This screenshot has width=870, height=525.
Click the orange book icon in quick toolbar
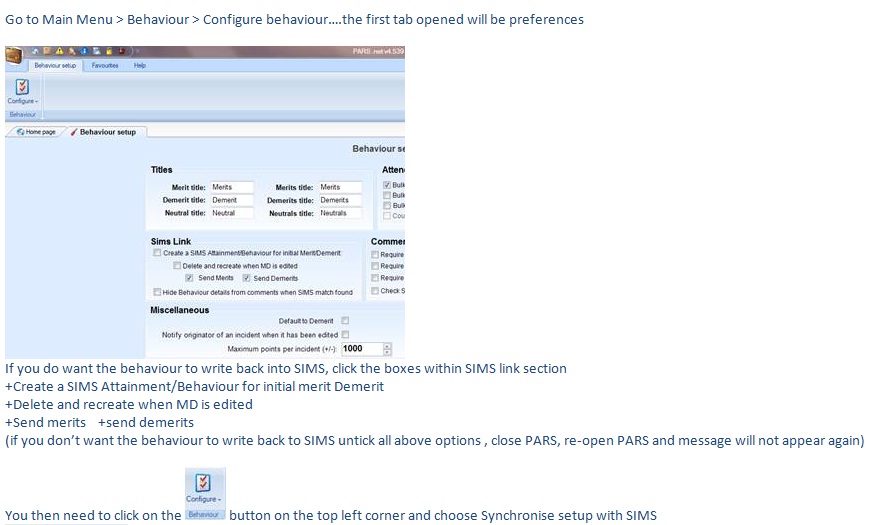[x=47, y=51]
